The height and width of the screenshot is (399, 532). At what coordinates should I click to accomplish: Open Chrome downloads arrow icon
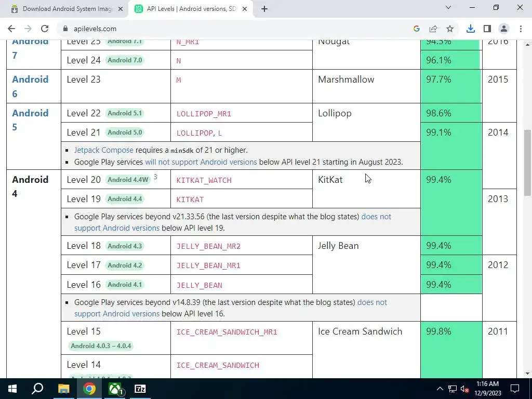(x=471, y=29)
